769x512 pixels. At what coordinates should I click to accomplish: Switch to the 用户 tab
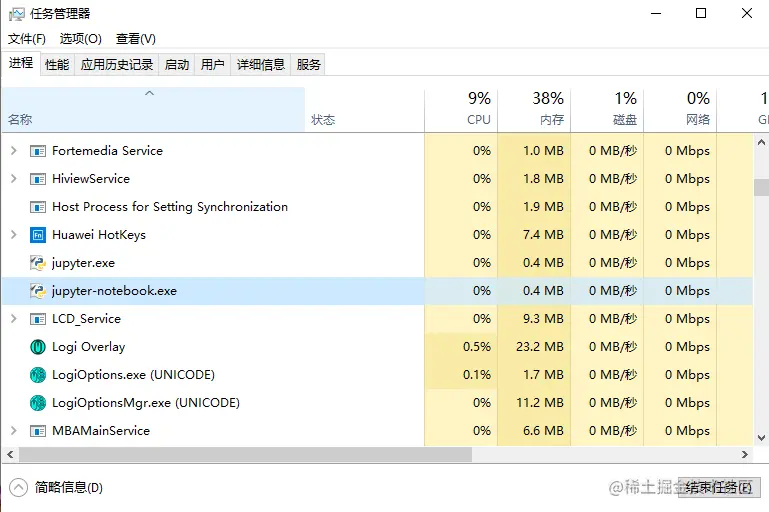tap(212, 65)
